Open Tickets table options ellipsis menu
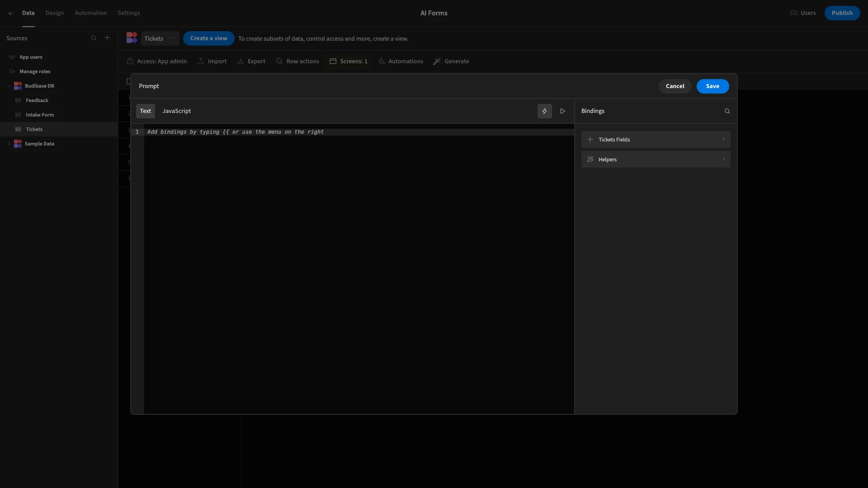The height and width of the screenshot is (488, 868). tap(172, 38)
